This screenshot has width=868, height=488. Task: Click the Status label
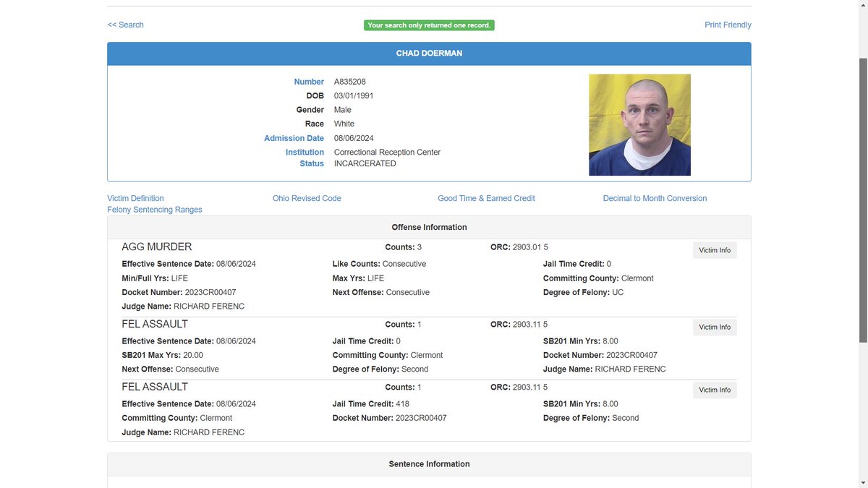(312, 163)
